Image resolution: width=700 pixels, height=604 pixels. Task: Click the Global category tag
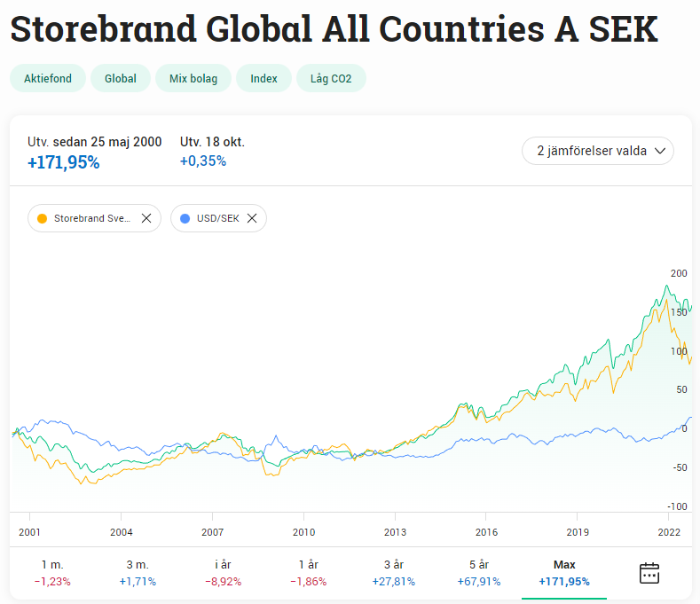click(x=121, y=78)
